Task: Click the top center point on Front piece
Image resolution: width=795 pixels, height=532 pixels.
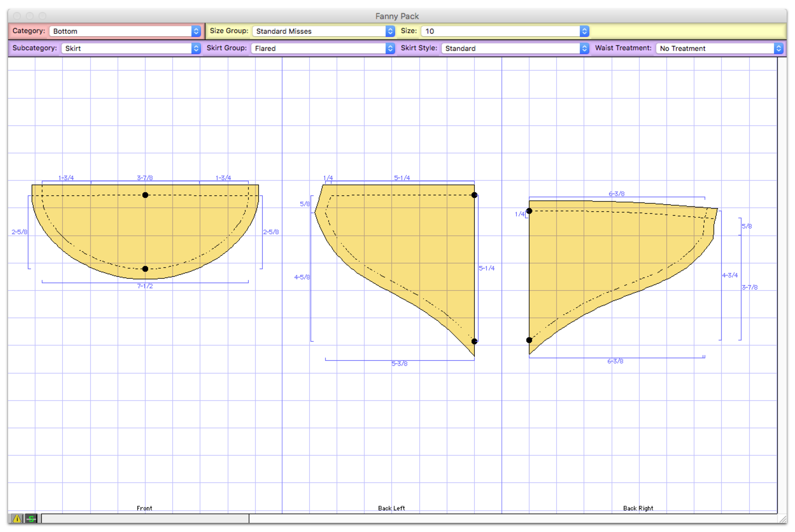Action: tap(145, 195)
